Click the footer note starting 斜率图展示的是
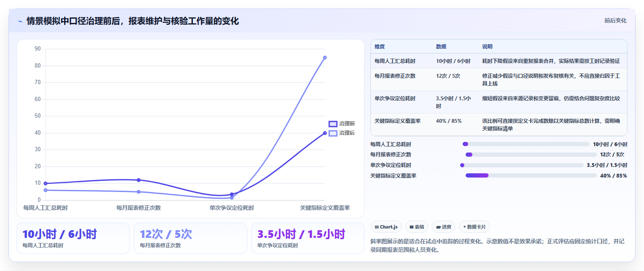644x271 pixels. pyautogui.click(x=497, y=246)
